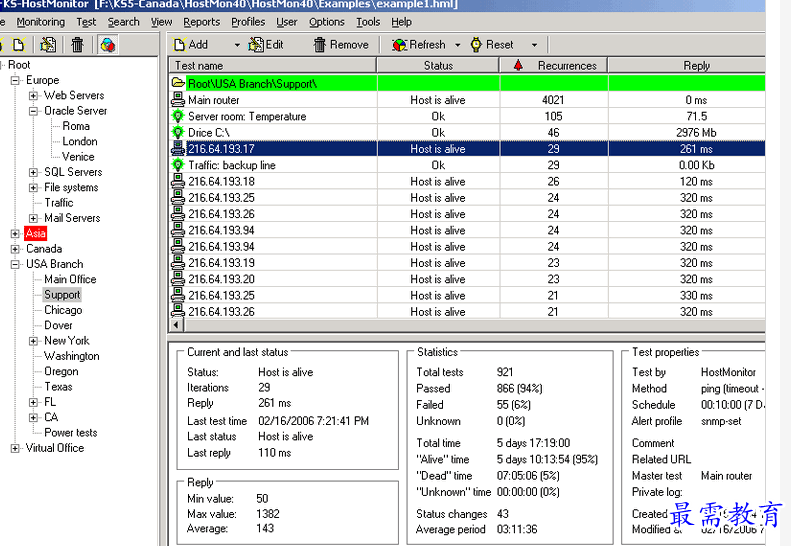Click the Texas tree item
Viewport: 791px width, 546px height.
(58, 387)
